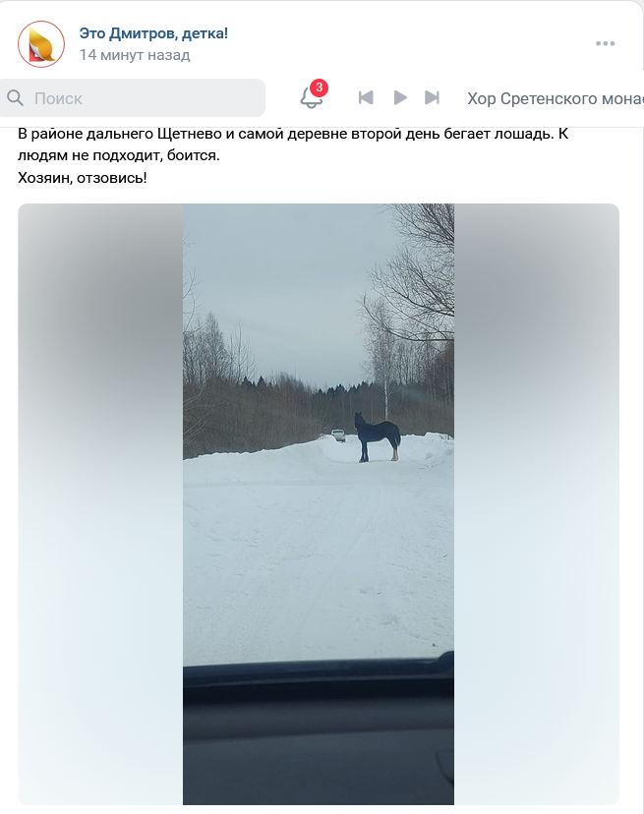The image size is (644, 814).
Task: Open the attached snowy road photo
Action: click(319, 504)
